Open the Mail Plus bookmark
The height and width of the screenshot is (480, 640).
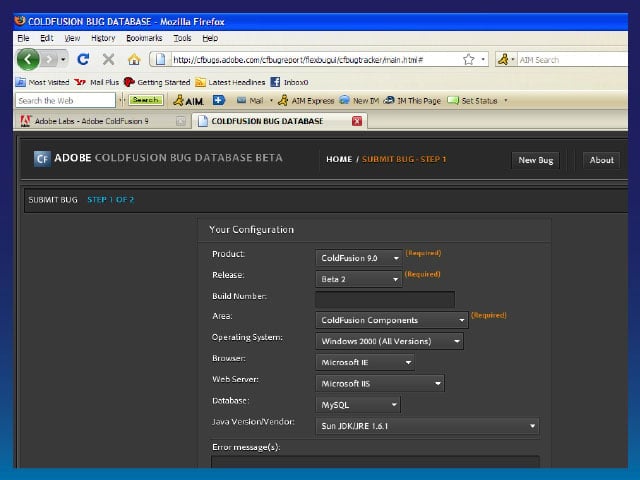click(x=97, y=82)
